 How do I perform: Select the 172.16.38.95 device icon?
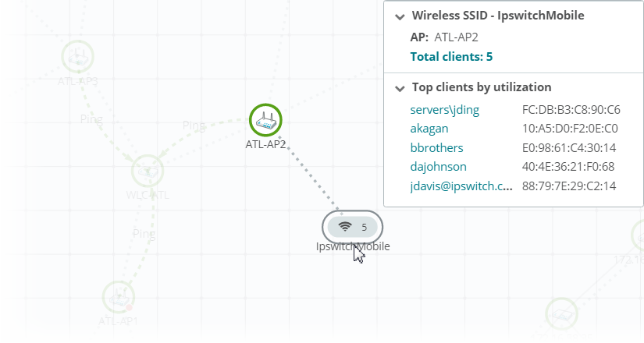click(560, 314)
